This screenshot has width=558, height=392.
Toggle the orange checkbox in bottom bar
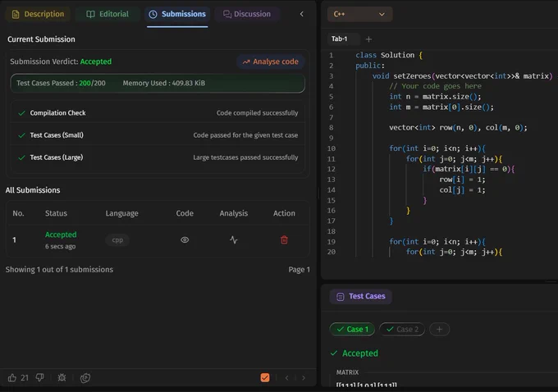(x=265, y=377)
